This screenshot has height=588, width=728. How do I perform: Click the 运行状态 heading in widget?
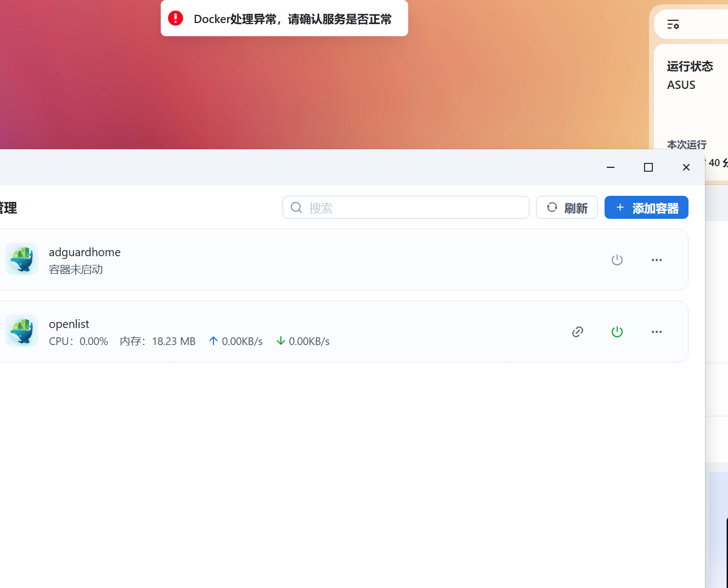click(690, 66)
